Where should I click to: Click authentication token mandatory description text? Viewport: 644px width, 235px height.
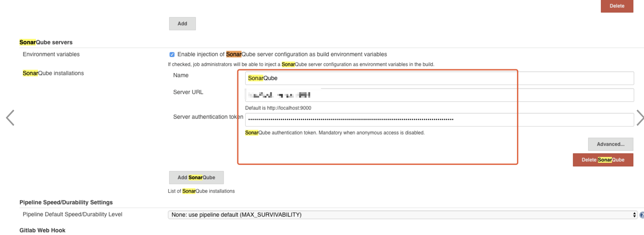pyautogui.click(x=335, y=133)
